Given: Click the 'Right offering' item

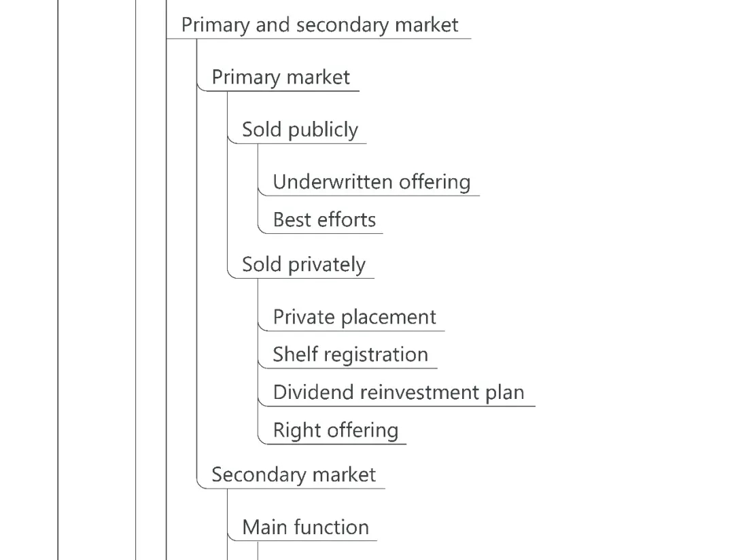Looking at the screenshot, I should pos(335,430).
